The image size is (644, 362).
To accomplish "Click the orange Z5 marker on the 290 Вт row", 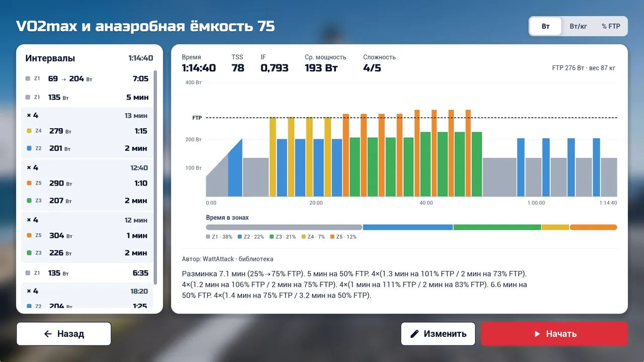I will click(x=29, y=183).
